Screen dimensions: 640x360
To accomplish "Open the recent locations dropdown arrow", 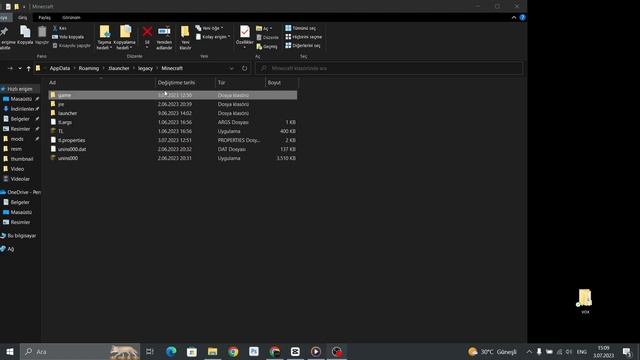I will (x=20, y=68).
